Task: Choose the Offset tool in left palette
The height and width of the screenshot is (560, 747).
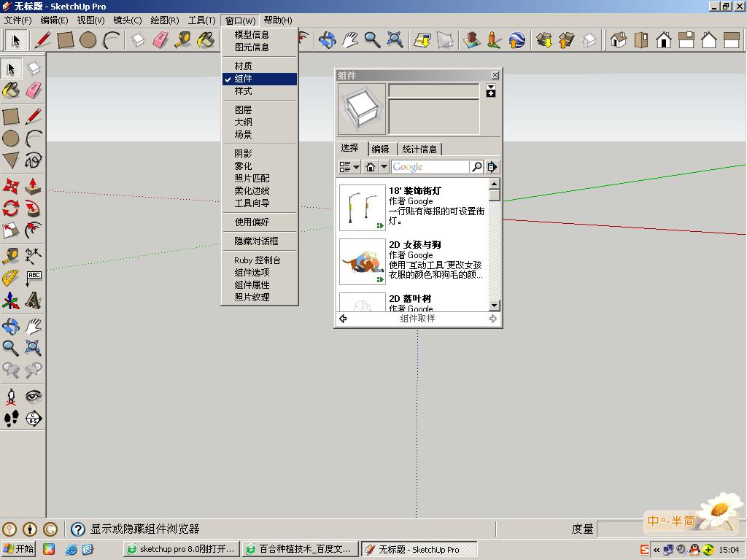Action: coord(33,230)
